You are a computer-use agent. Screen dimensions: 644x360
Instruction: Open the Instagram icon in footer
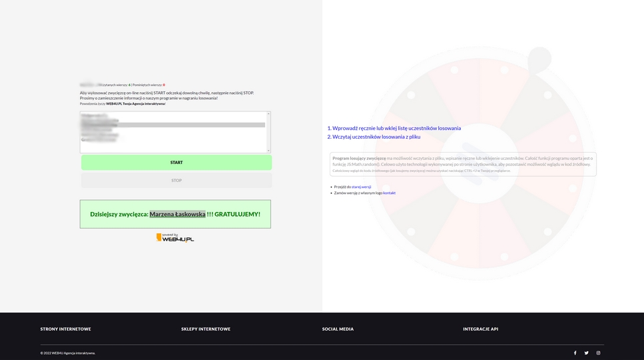(x=598, y=353)
